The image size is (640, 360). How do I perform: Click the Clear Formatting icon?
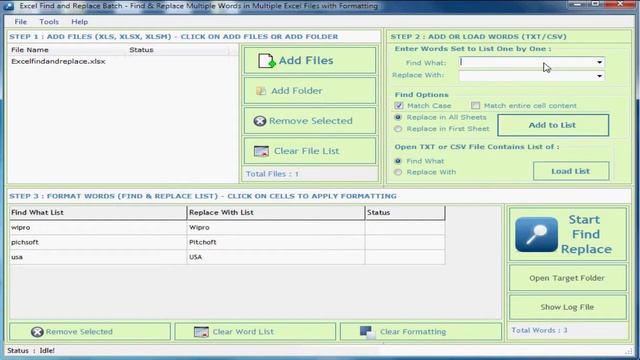(x=367, y=332)
